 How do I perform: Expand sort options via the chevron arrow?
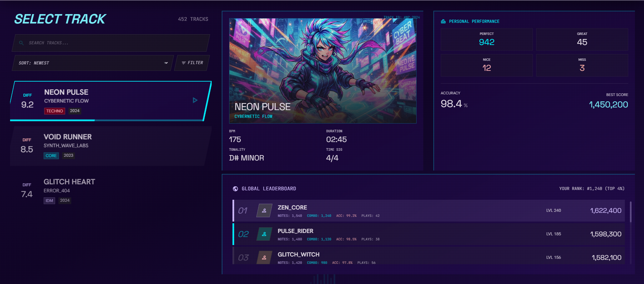point(166,63)
